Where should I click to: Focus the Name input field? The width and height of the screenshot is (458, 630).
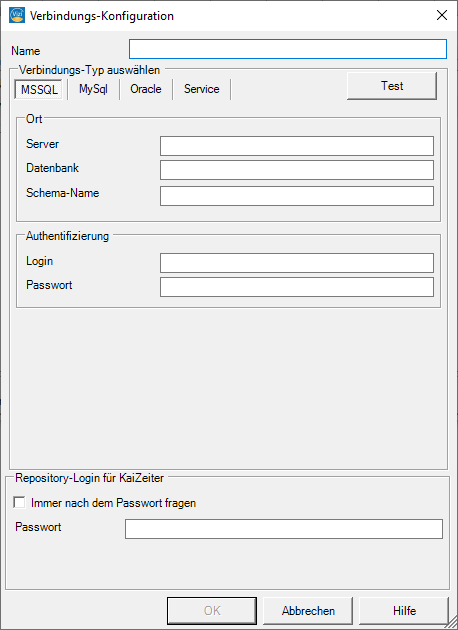coord(288,49)
